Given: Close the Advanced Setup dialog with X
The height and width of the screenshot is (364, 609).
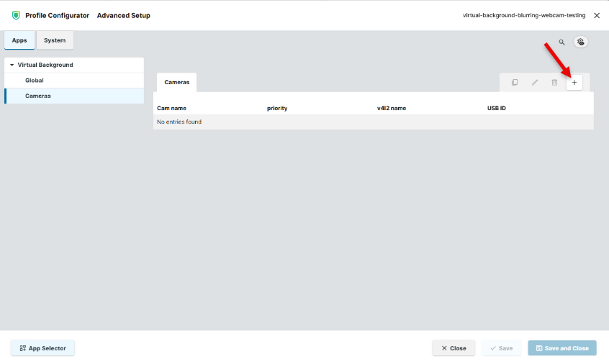Looking at the screenshot, I should pos(597,15).
